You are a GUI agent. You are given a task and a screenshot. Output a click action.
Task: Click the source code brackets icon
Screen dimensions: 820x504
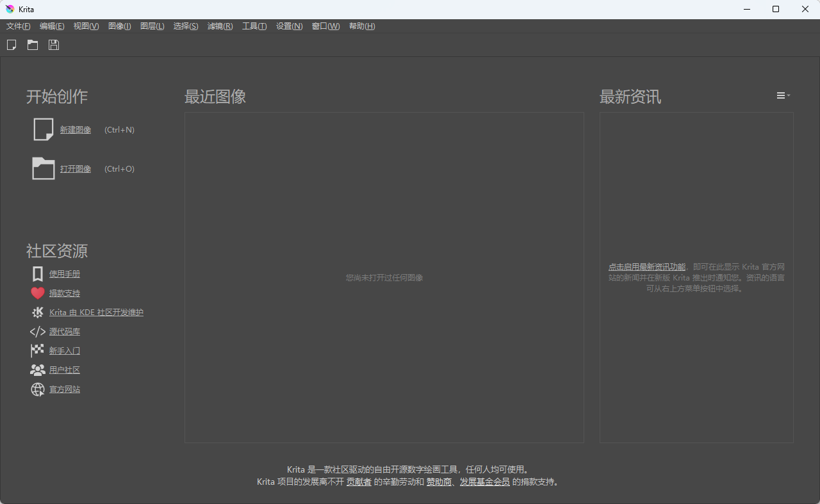(x=38, y=332)
